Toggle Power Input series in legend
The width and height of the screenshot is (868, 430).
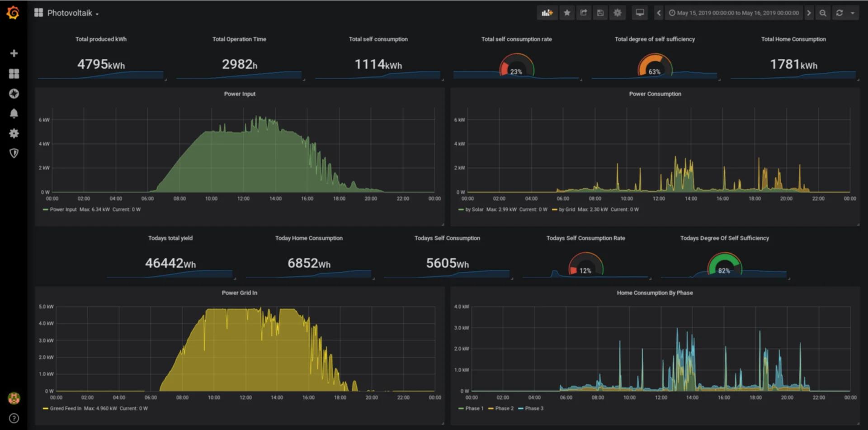[63, 210]
